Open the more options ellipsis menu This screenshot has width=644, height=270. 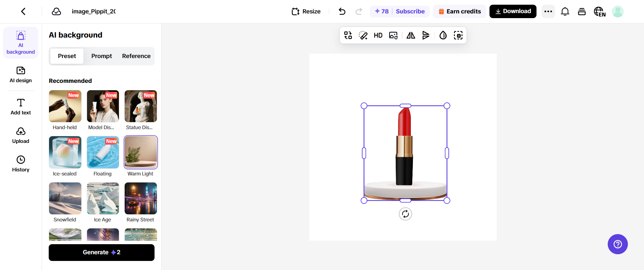pos(548,11)
